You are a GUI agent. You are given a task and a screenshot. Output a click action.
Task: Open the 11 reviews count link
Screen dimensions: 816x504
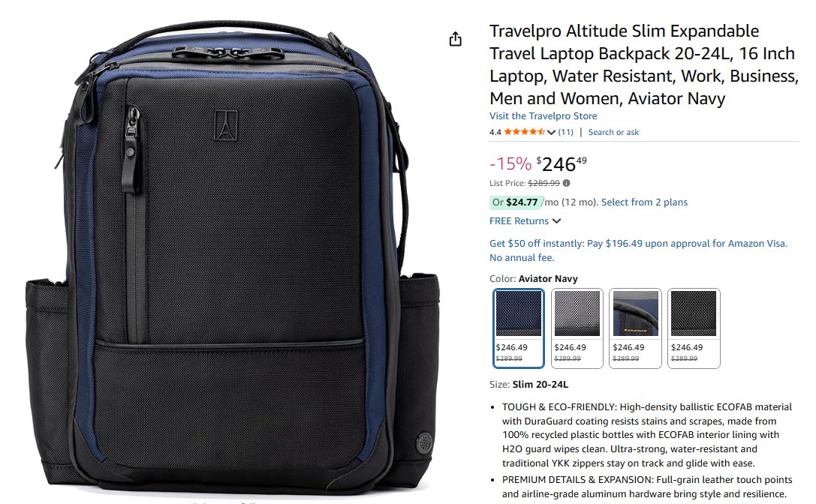(x=566, y=132)
